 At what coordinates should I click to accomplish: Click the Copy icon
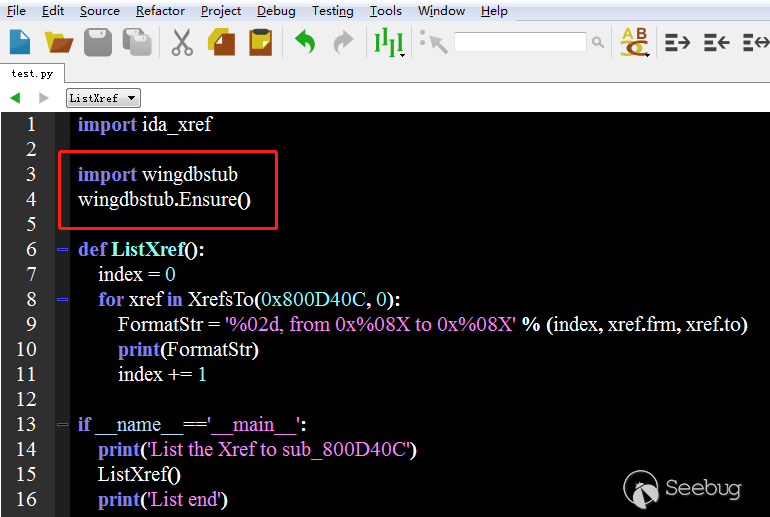tap(221, 42)
